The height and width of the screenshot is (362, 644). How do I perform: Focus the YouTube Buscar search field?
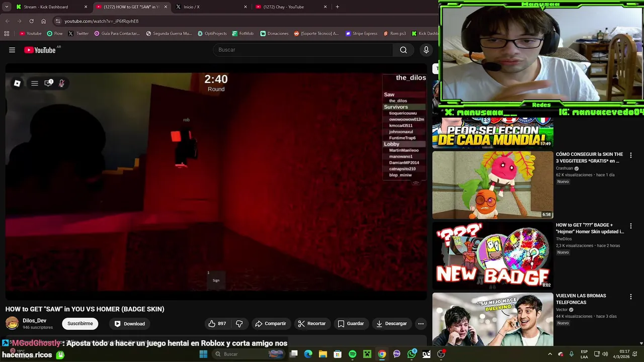pyautogui.click(x=303, y=50)
